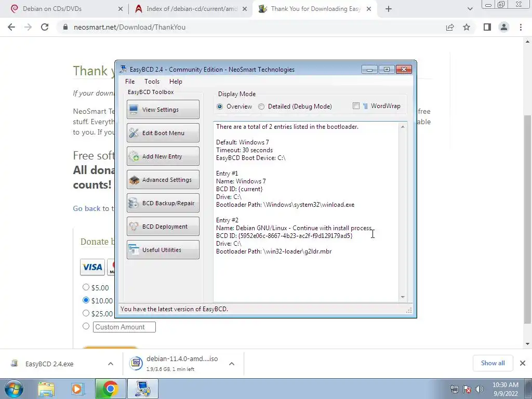The height and width of the screenshot is (399, 532).
Task: Open the File menu in EasyBCD
Action: pos(130,82)
